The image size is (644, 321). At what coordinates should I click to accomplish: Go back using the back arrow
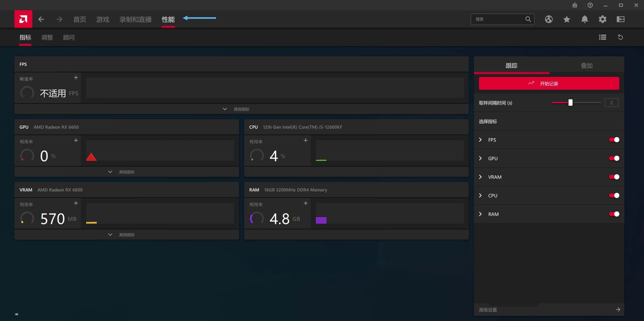tap(41, 19)
